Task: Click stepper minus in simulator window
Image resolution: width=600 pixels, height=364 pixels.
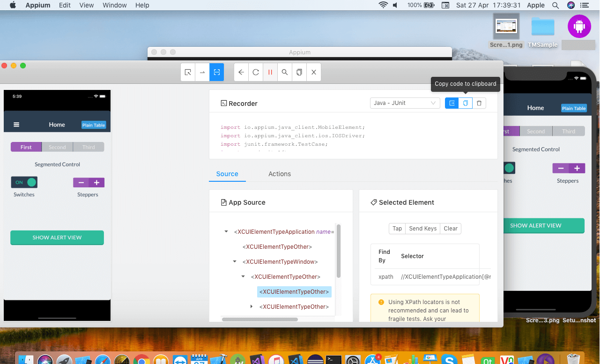Action: pos(561,168)
